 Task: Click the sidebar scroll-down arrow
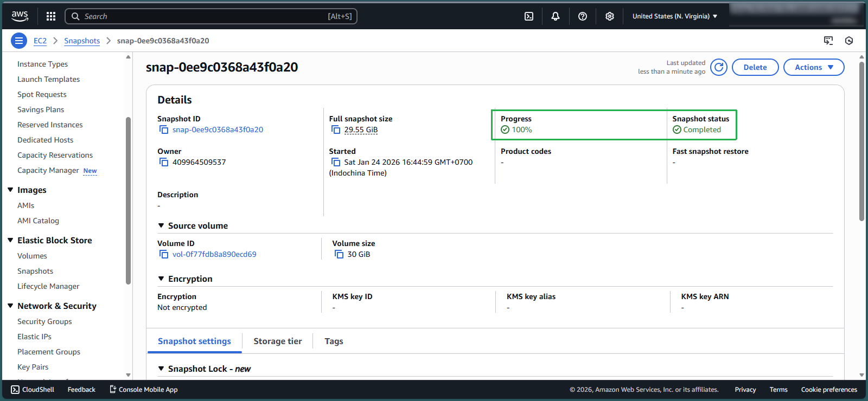tap(129, 375)
